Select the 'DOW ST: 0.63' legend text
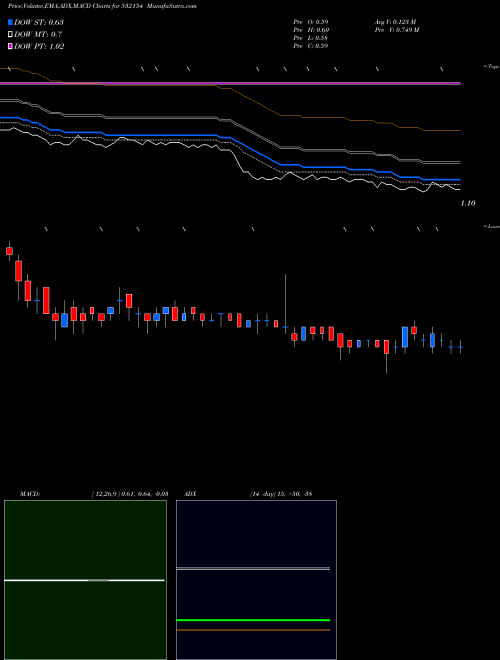The image size is (500, 660). click(x=39, y=22)
